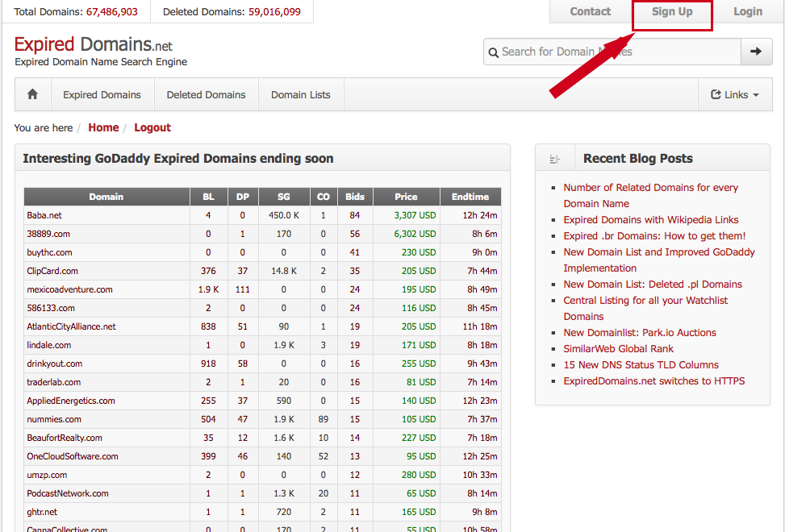Open the Deleted Domains tab

[206, 94]
